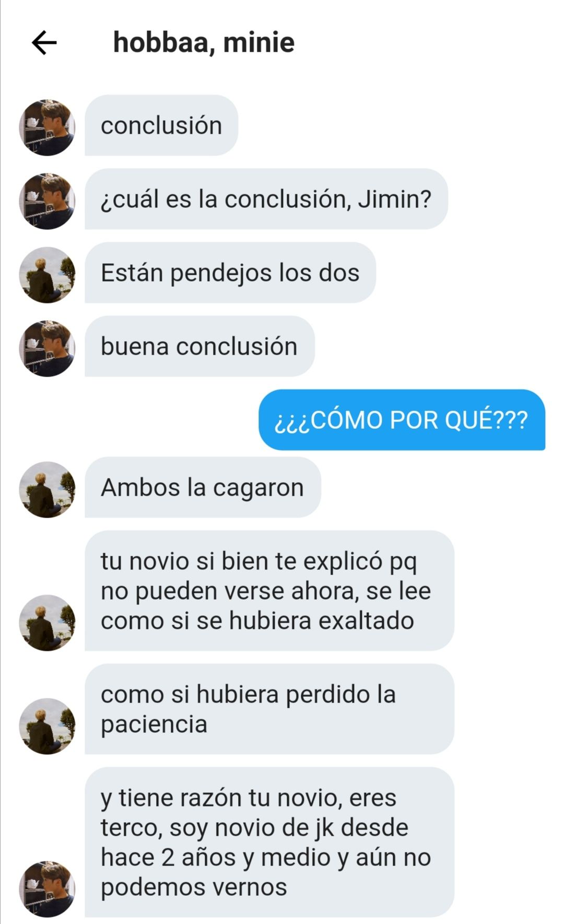564x924 pixels.
Task: Select the 'y tiene razón tu novio' bubble
Action: point(269,842)
